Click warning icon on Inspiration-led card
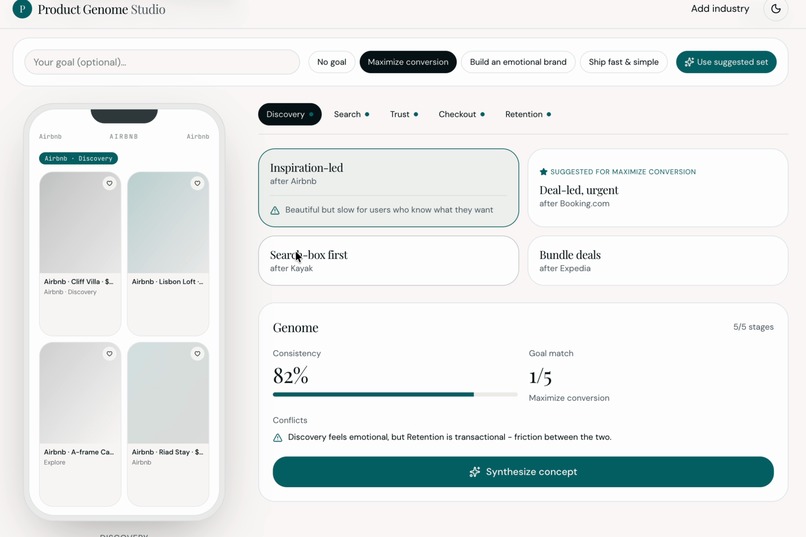 coord(275,210)
